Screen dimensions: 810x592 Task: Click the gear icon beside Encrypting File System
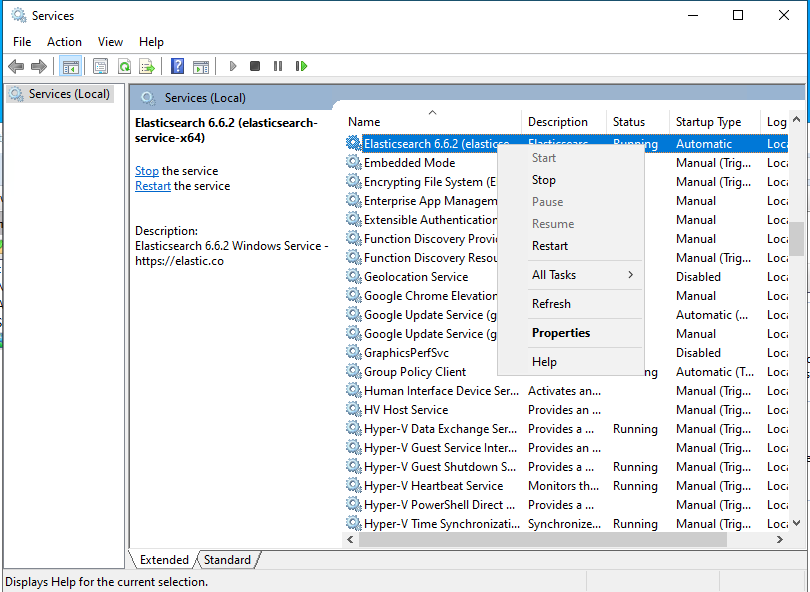tap(353, 181)
